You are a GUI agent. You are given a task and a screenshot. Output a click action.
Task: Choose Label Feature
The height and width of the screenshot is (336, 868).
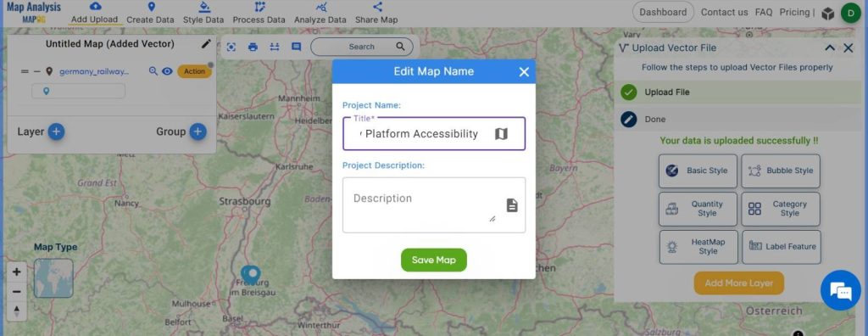click(782, 247)
